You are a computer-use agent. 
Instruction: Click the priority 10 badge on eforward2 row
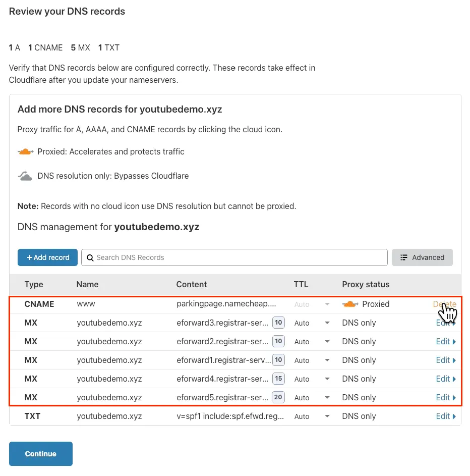tap(278, 341)
